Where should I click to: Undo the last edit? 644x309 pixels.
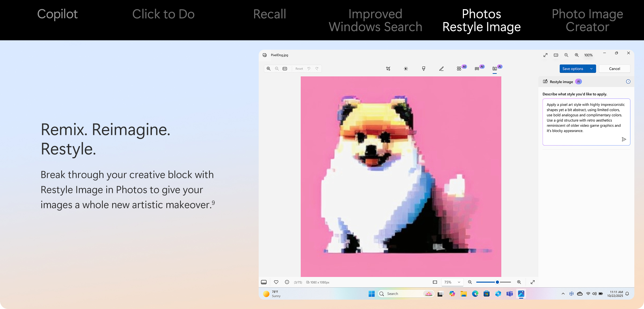(309, 69)
